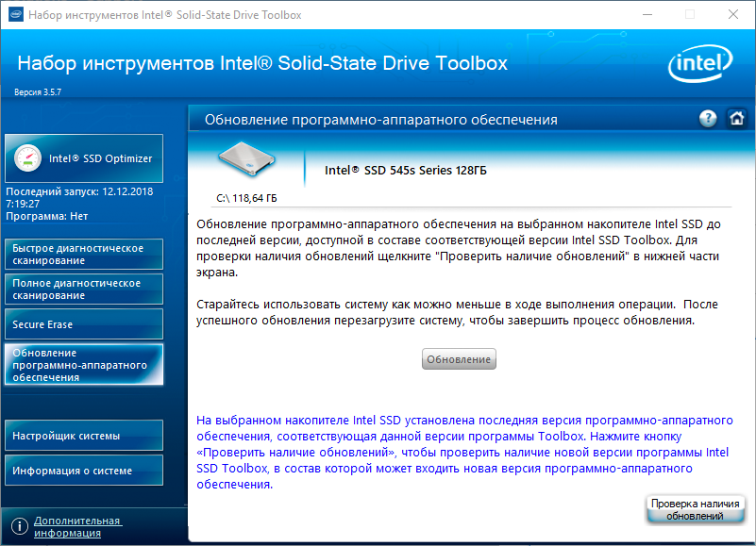Viewport: 756px width, 546px height.
Task: Follow the Дополнительная информация link
Action: [77, 526]
